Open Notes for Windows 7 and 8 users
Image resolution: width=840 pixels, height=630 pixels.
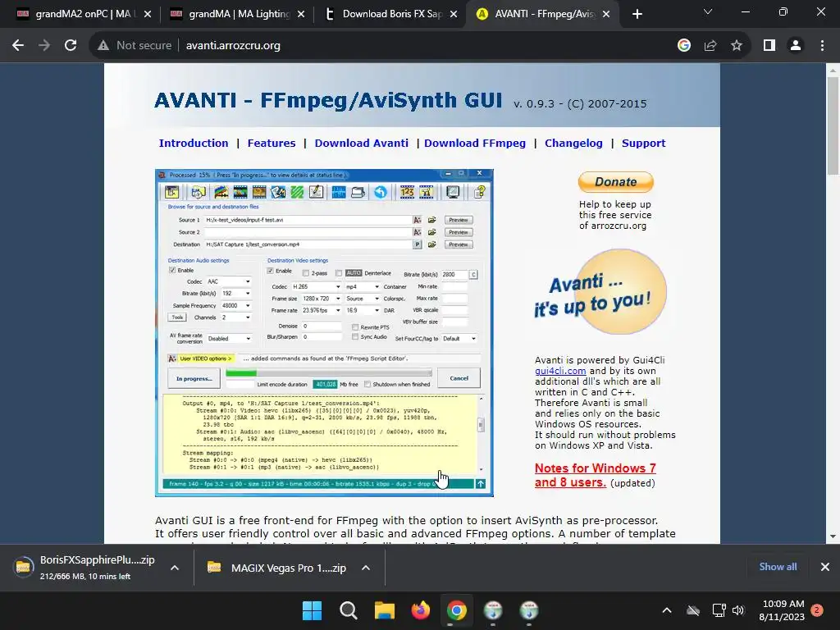[596, 475]
